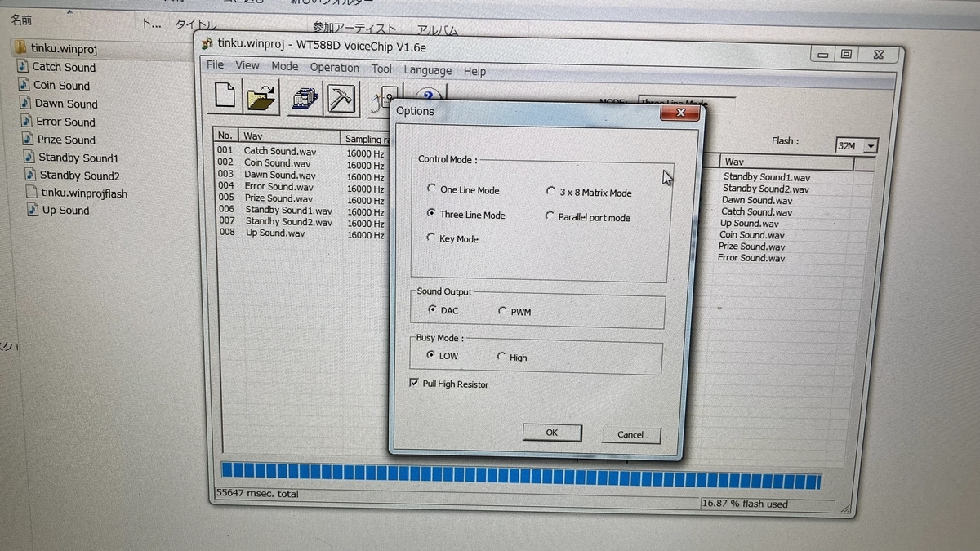Click the hammer toolbar icon
The width and height of the screenshot is (980, 551).
click(x=340, y=100)
